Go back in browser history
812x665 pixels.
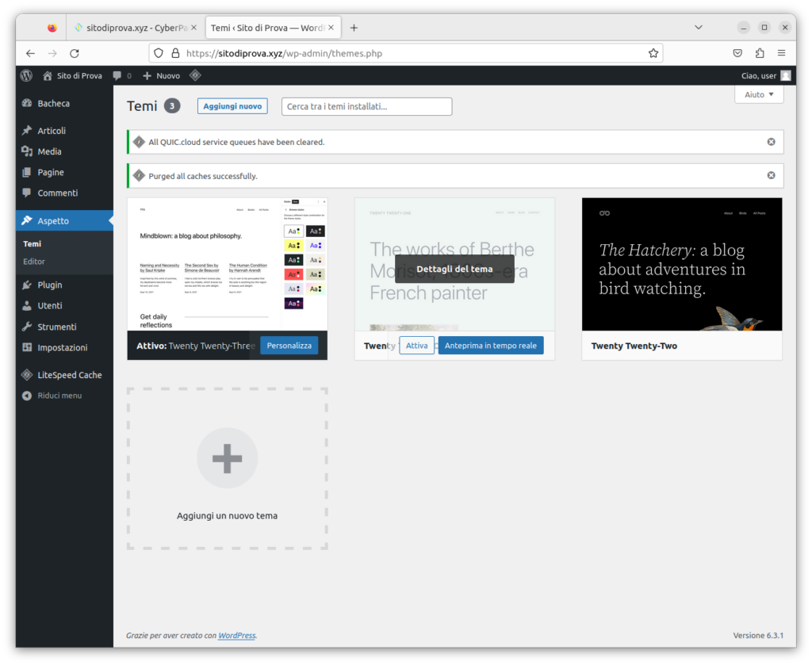point(31,53)
